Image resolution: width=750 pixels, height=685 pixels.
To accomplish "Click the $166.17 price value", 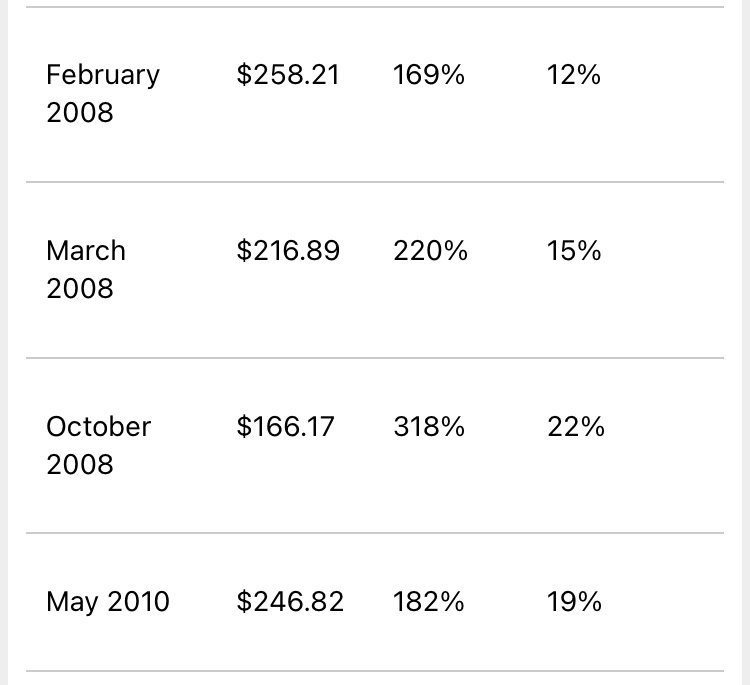I will click(285, 426).
